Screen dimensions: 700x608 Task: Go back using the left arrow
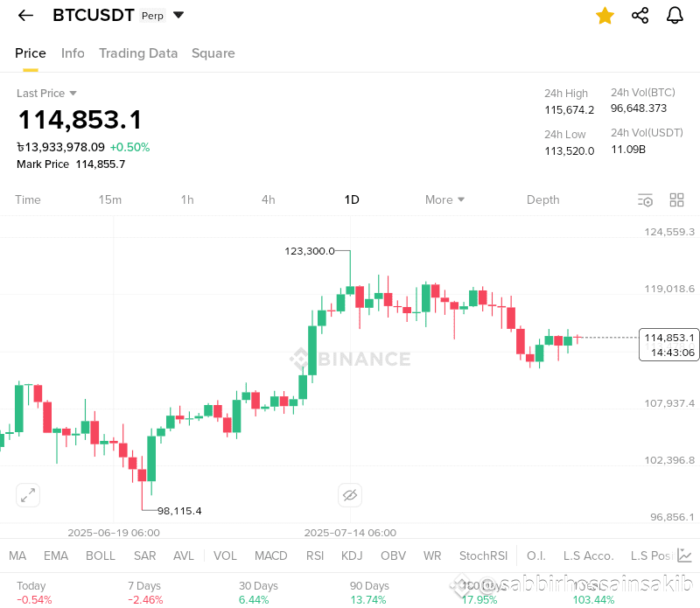click(25, 16)
